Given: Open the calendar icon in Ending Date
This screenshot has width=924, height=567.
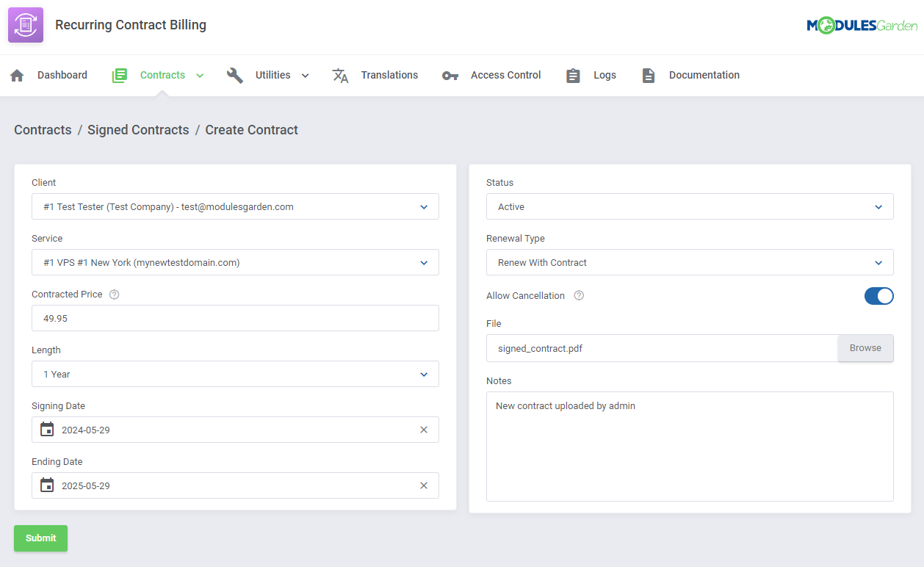Looking at the screenshot, I should click(47, 485).
